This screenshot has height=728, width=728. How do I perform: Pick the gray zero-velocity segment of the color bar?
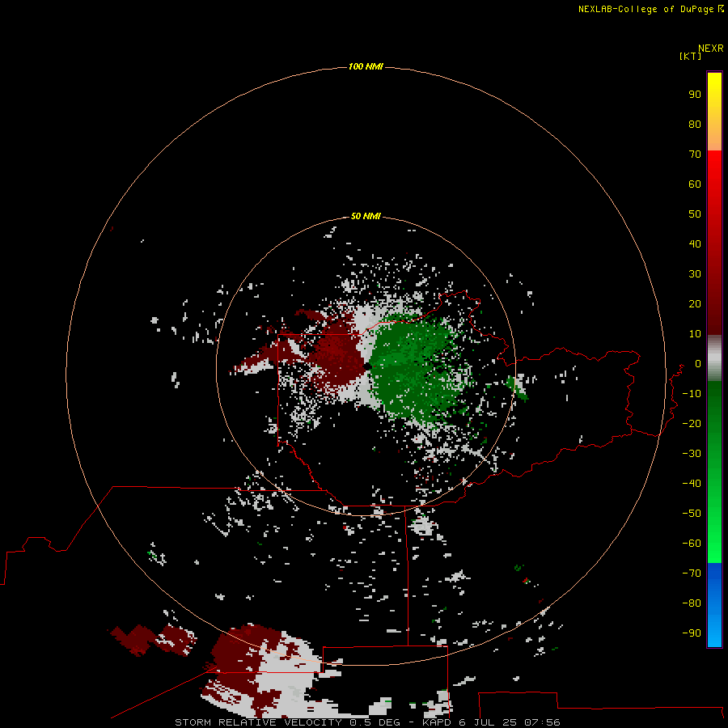click(714, 358)
